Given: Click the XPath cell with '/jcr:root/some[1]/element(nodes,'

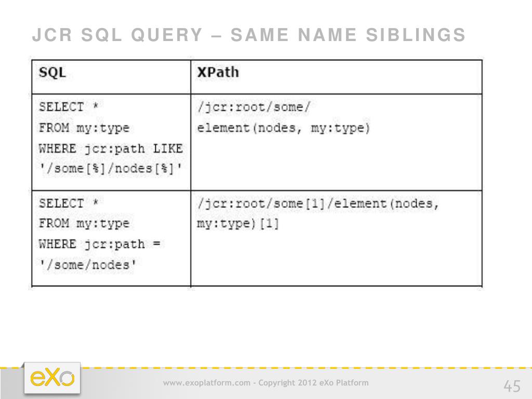Looking at the screenshot, I should coord(336,238).
